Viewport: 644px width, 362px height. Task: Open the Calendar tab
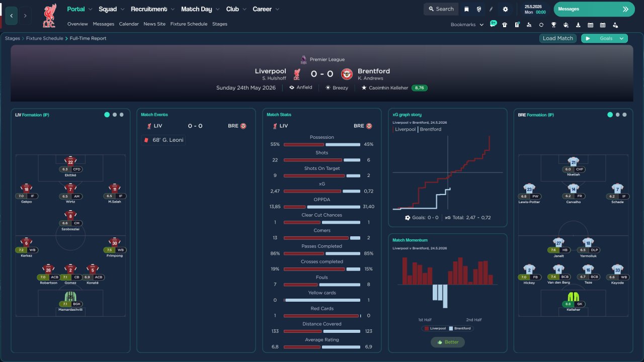(129, 24)
